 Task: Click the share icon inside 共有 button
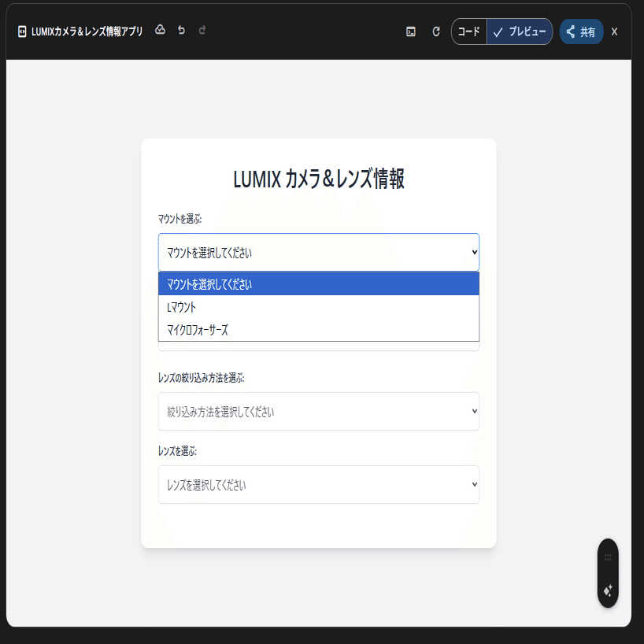click(x=569, y=31)
